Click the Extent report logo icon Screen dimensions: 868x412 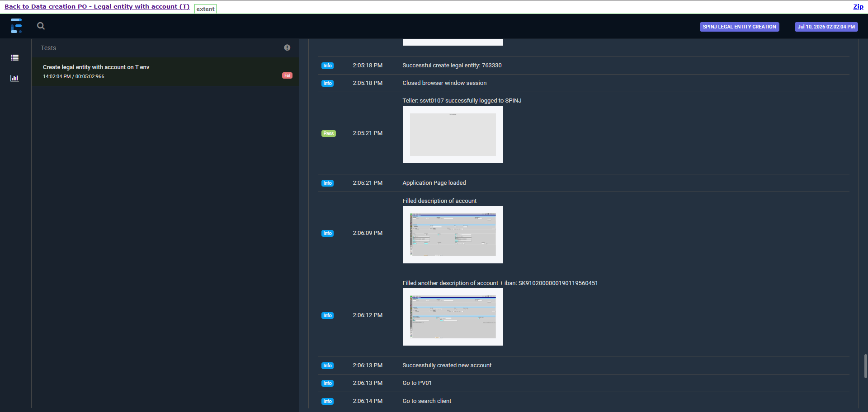(16, 26)
